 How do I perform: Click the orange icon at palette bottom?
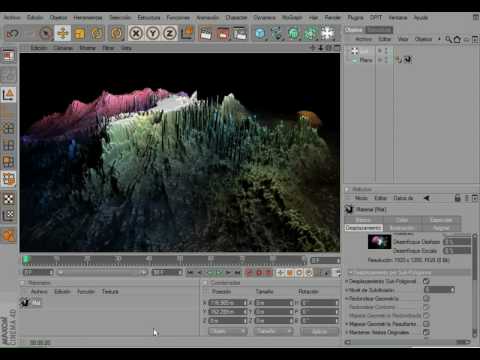pyautogui.click(x=8, y=236)
